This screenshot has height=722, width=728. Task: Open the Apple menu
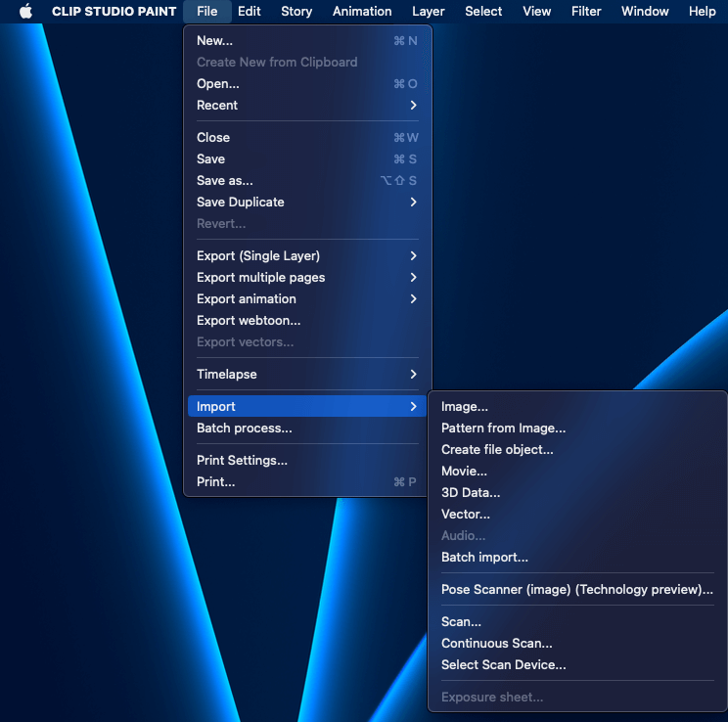pos(26,11)
